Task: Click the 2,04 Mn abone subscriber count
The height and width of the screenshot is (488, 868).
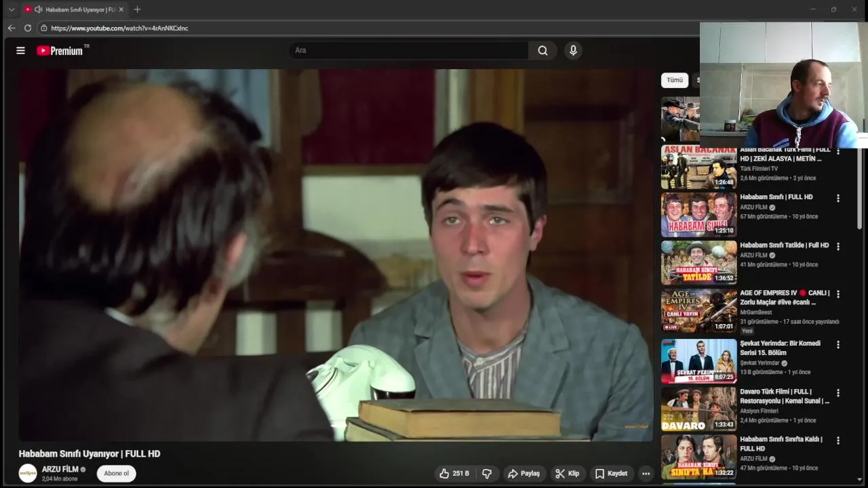Action: [60, 479]
